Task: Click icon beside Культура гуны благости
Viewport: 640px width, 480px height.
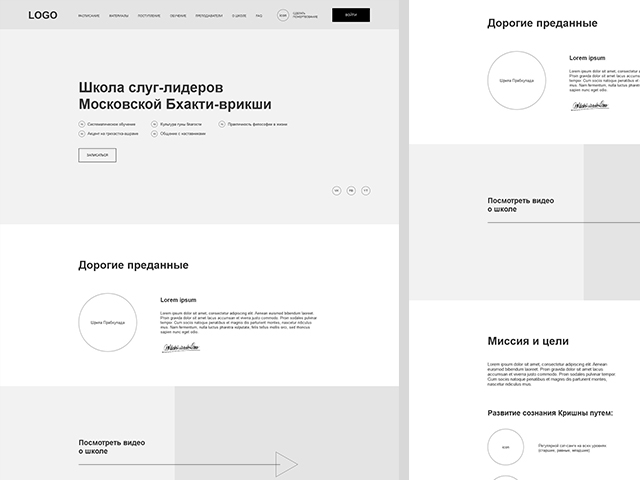Action: 154,124
